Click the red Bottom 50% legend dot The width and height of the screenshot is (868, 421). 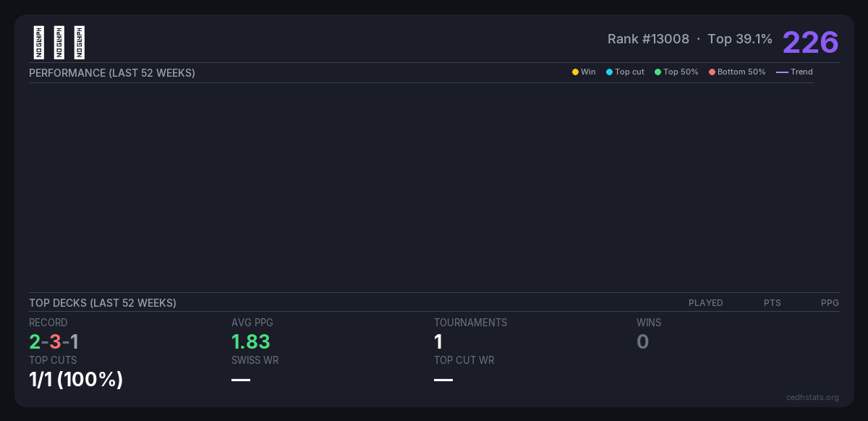[x=712, y=72]
